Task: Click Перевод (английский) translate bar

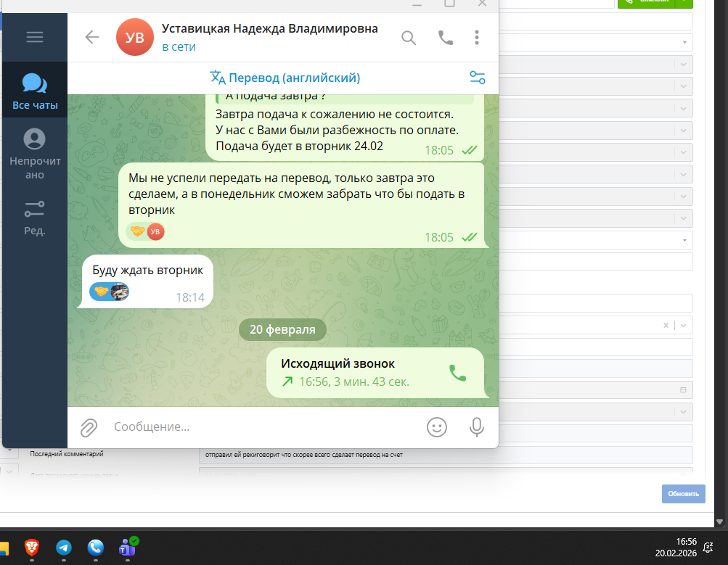Action: [285, 78]
